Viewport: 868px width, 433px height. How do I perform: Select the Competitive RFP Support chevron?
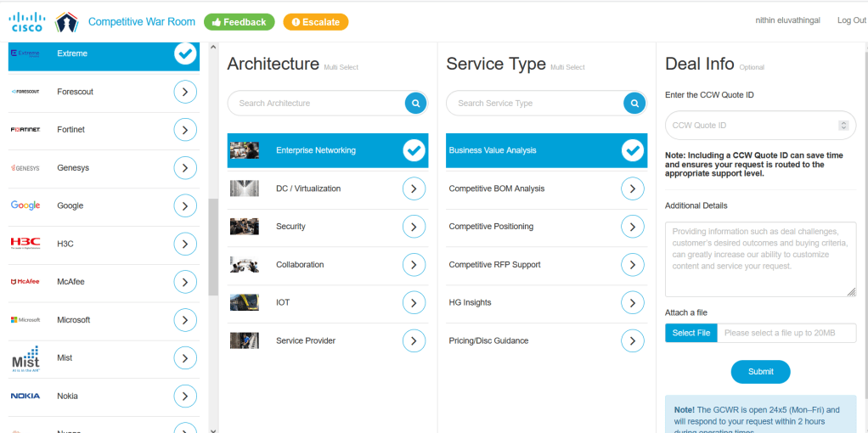coord(633,265)
